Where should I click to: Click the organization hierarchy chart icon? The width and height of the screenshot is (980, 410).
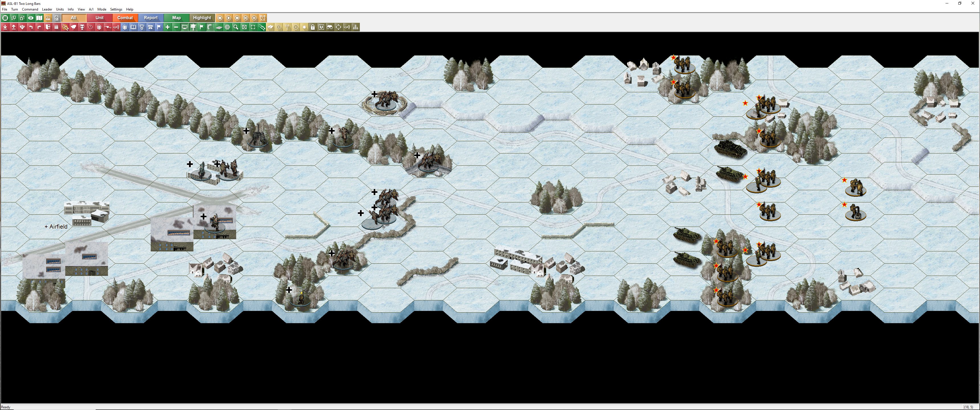(x=355, y=27)
